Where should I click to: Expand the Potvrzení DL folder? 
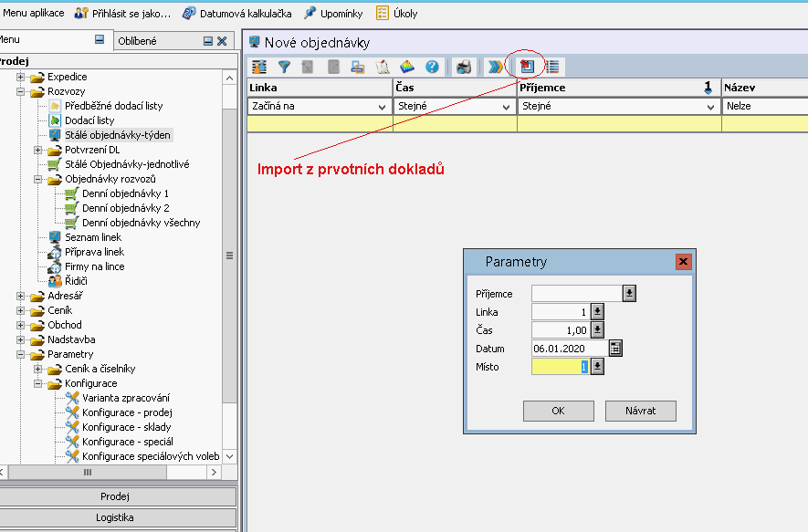coord(37,150)
